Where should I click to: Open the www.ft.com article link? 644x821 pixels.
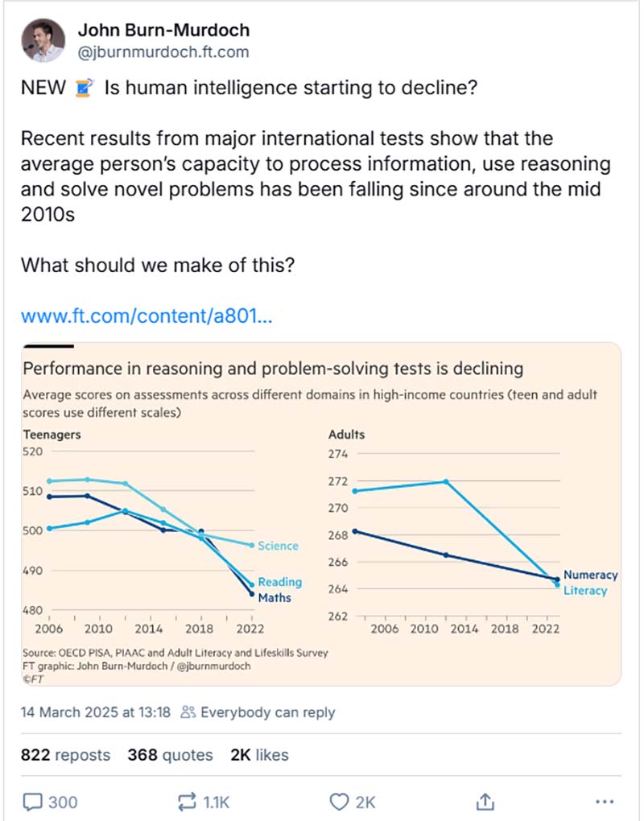click(147, 315)
